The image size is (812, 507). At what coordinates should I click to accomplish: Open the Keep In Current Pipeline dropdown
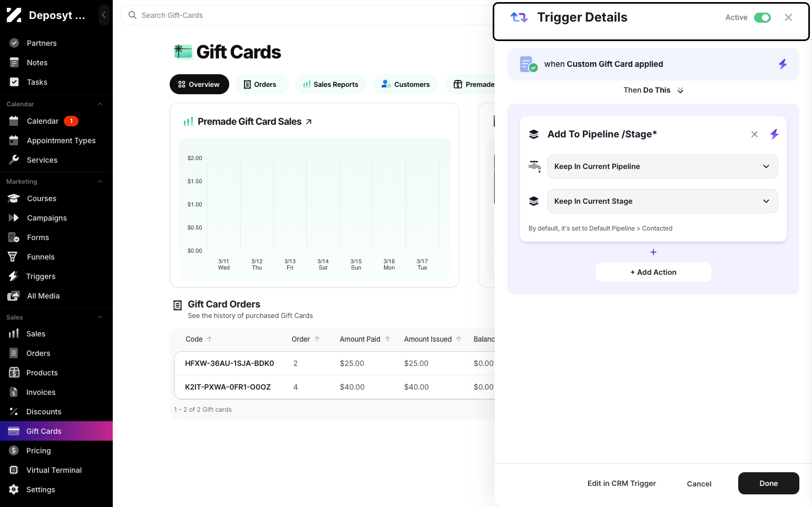click(x=662, y=166)
